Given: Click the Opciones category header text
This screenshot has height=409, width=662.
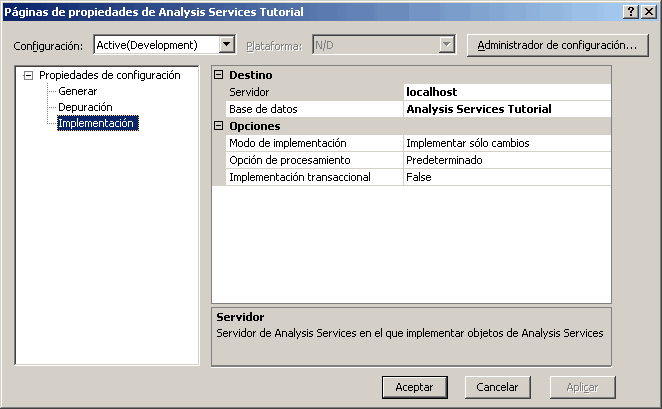Looking at the screenshot, I should [255, 126].
